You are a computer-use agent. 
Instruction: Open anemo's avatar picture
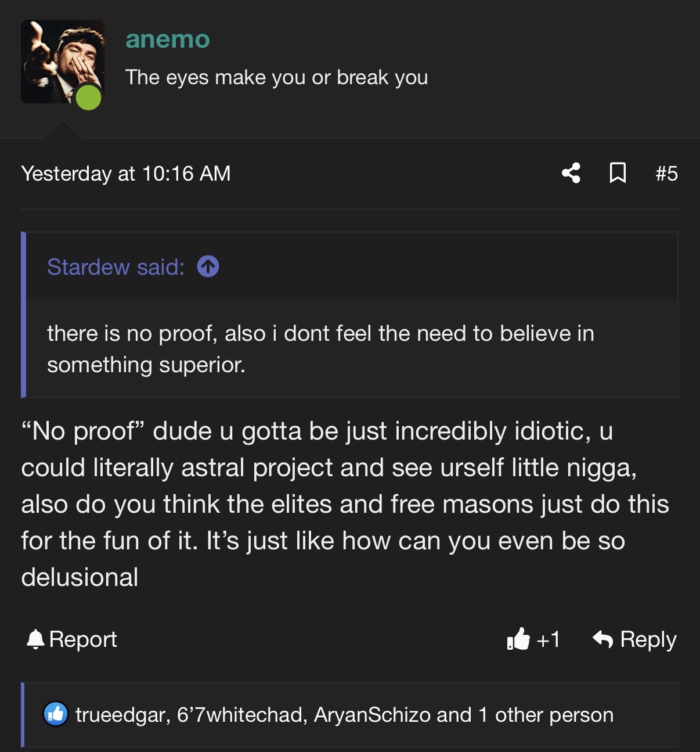tap(63, 62)
